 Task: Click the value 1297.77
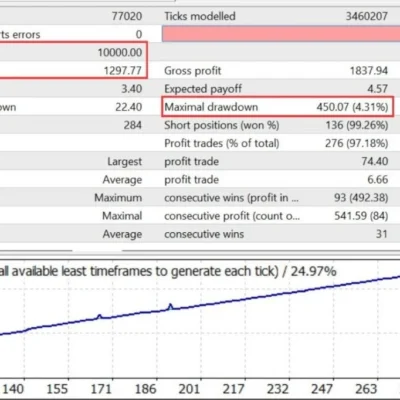tap(123, 71)
